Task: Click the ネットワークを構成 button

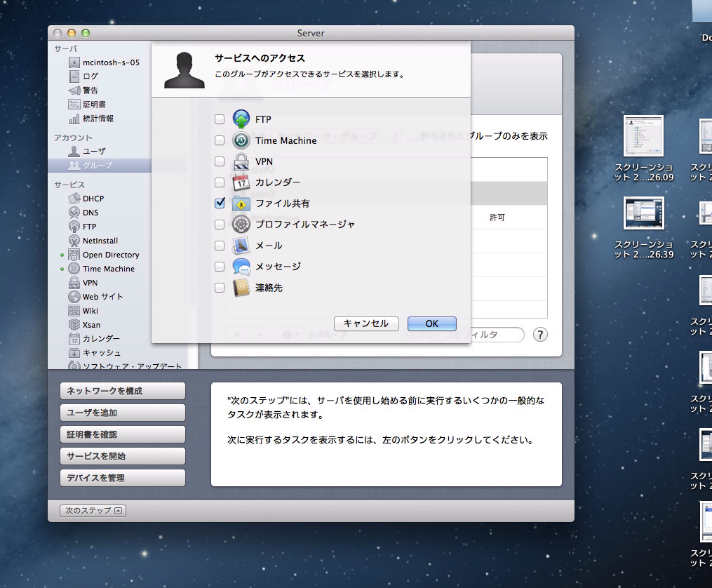Action: click(123, 391)
